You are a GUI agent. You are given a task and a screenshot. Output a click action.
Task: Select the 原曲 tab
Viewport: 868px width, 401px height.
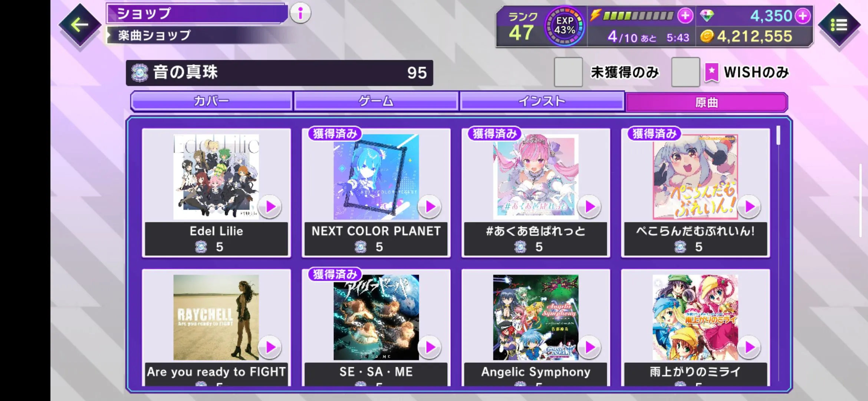(707, 102)
